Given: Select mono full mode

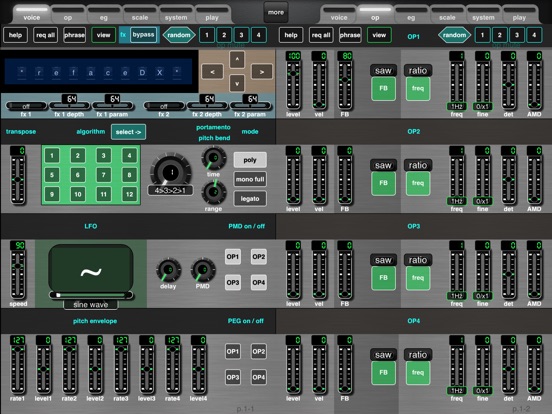Looking at the screenshot, I should 250,179.
